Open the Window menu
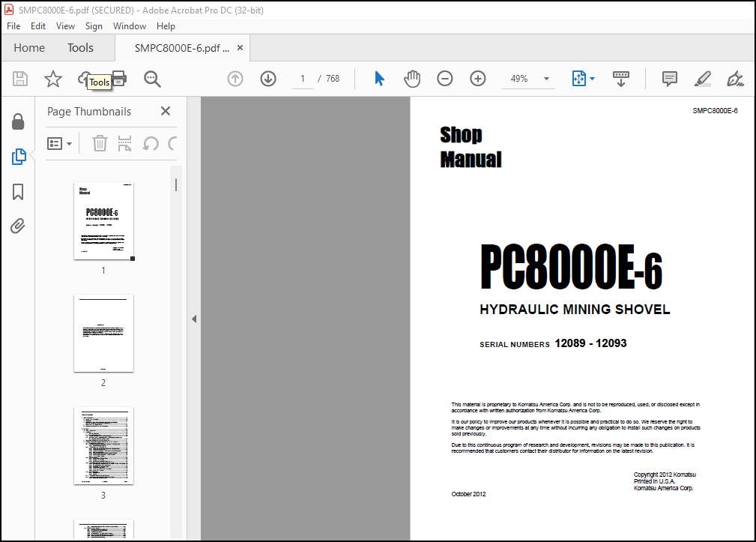This screenshot has width=756, height=542. (129, 26)
